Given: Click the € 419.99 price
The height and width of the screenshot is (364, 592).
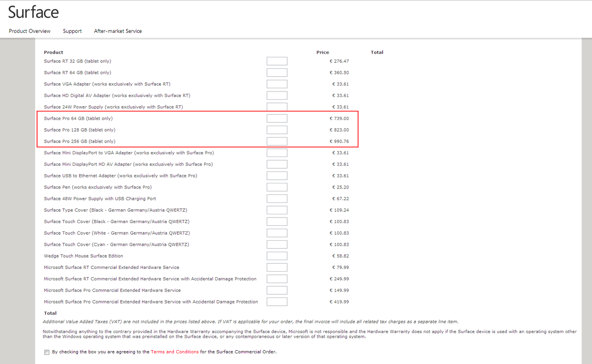Looking at the screenshot, I should [x=339, y=302].
